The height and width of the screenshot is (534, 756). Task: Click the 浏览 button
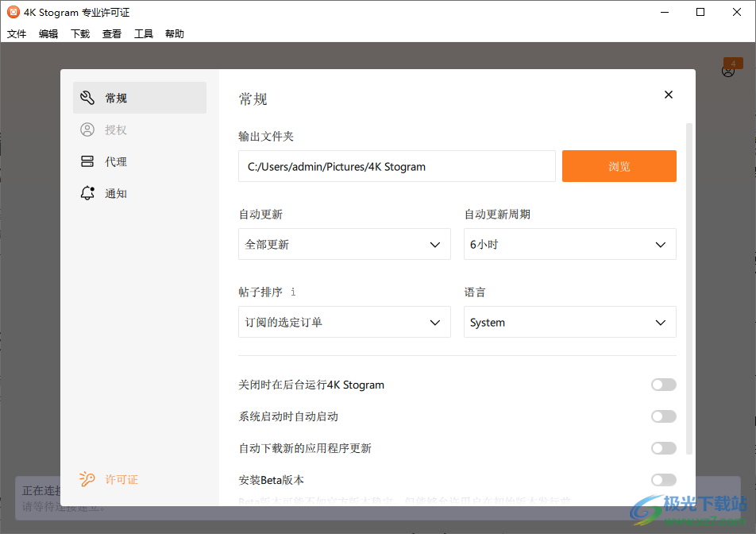click(x=619, y=166)
